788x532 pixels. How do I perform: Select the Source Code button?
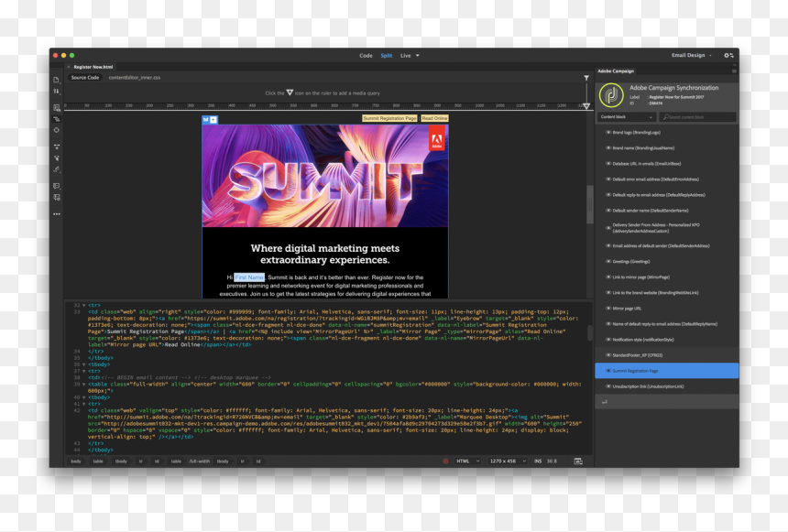(85, 78)
